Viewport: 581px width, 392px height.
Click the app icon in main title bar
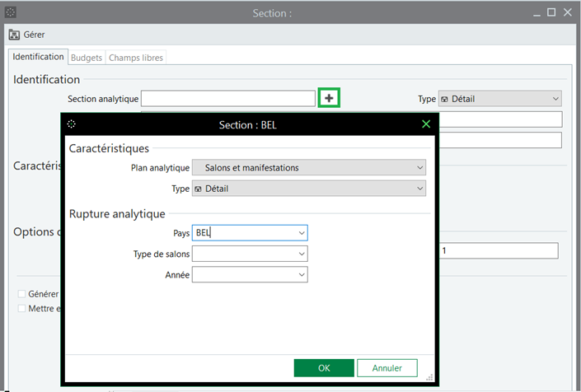11,12
